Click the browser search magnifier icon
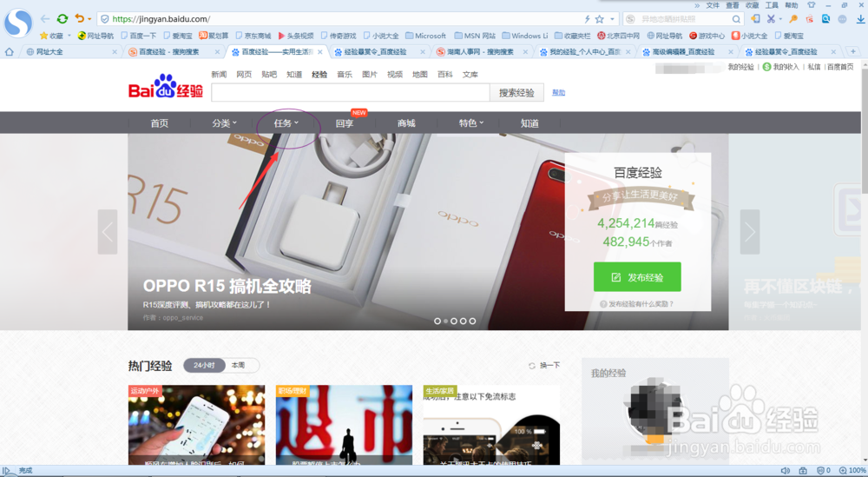This screenshot has height=477, width=868. [x=736, y=19]
